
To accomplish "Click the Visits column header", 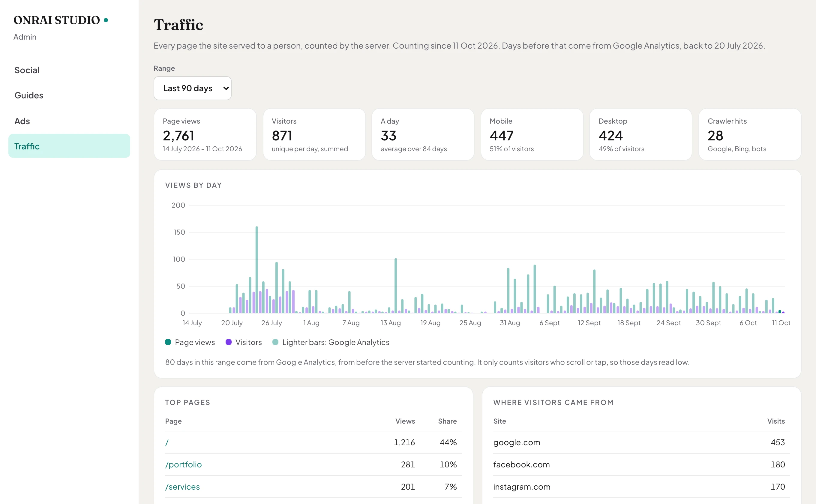I will (776, 421).
